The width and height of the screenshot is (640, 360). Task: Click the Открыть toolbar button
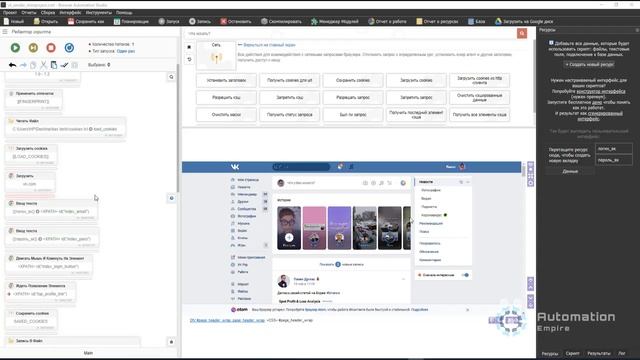(x=46, y=21)
